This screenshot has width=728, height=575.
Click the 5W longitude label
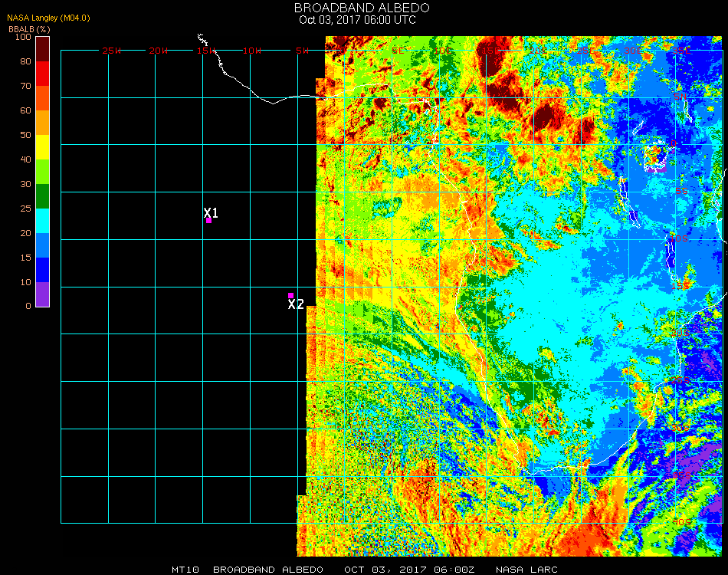tap(302, 51)
